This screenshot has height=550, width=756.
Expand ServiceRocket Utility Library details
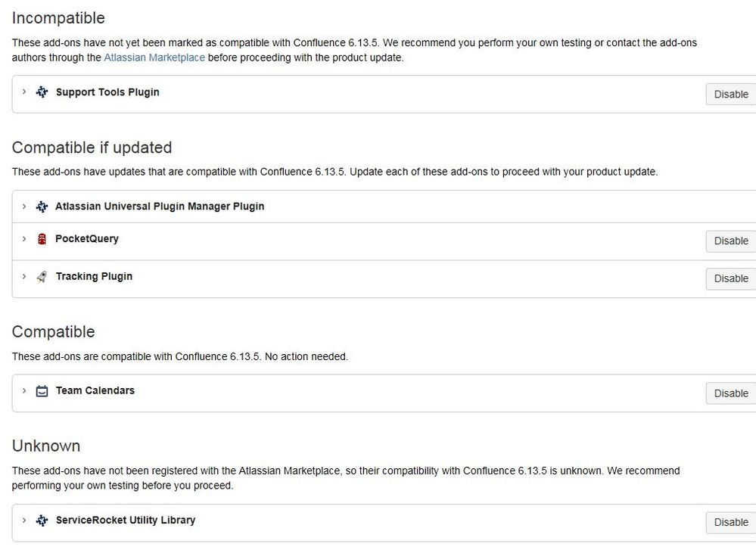pyautogui.click(x=24, y=520)
